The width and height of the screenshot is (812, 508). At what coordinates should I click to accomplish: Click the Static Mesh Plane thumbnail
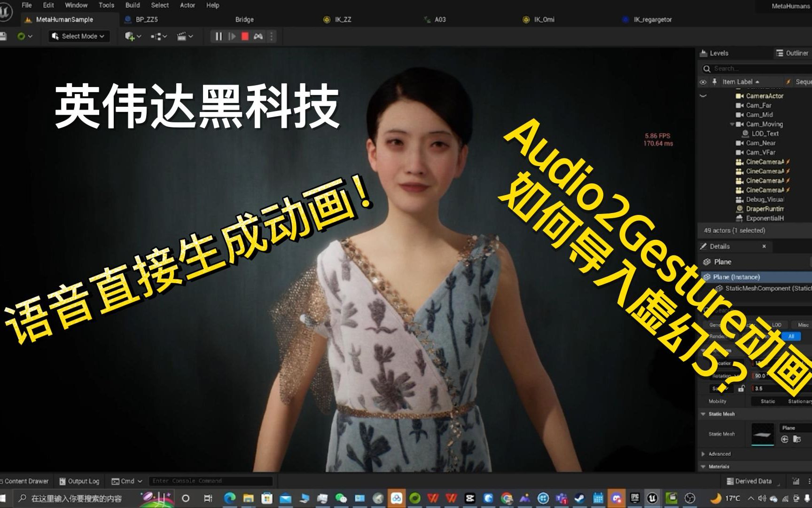coord(762,434)
